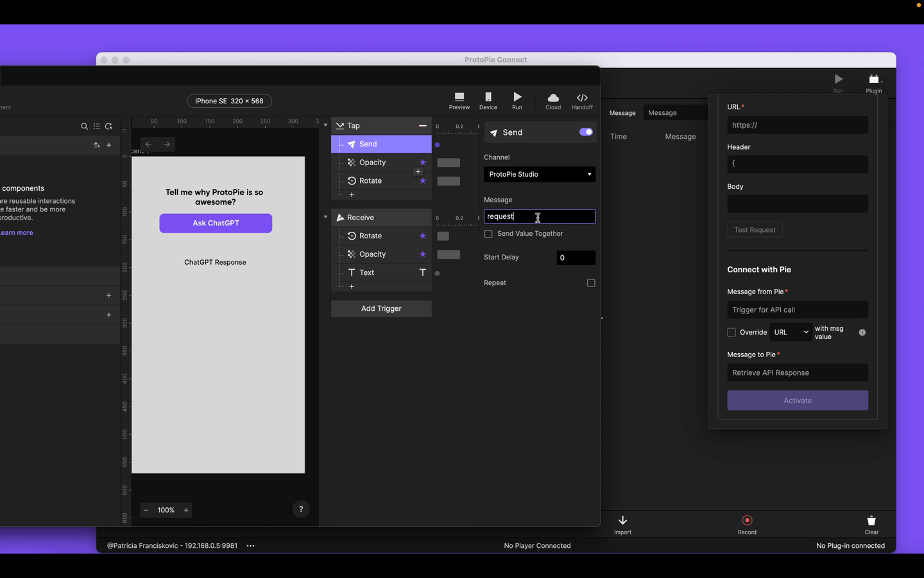Check Send Value Together
This screenshot has width=924, height=578.
[x=488, y=234]
